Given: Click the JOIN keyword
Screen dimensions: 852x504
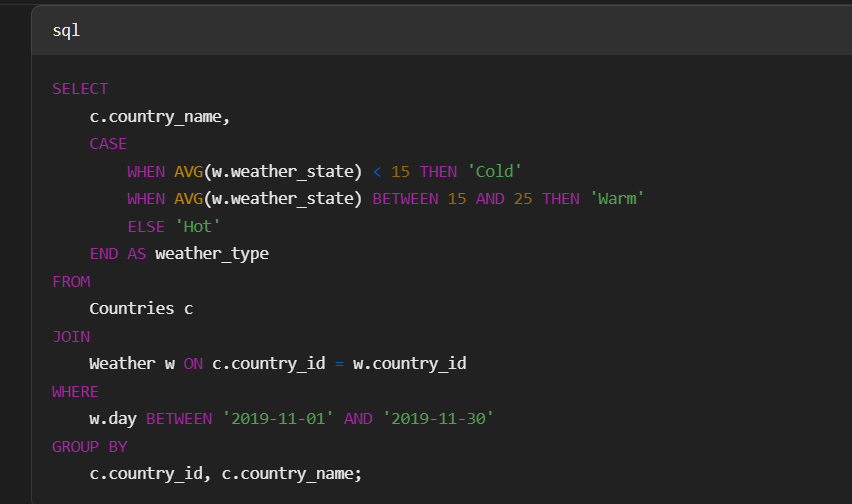Looking at the screenshot, I should tap(71, 337).
